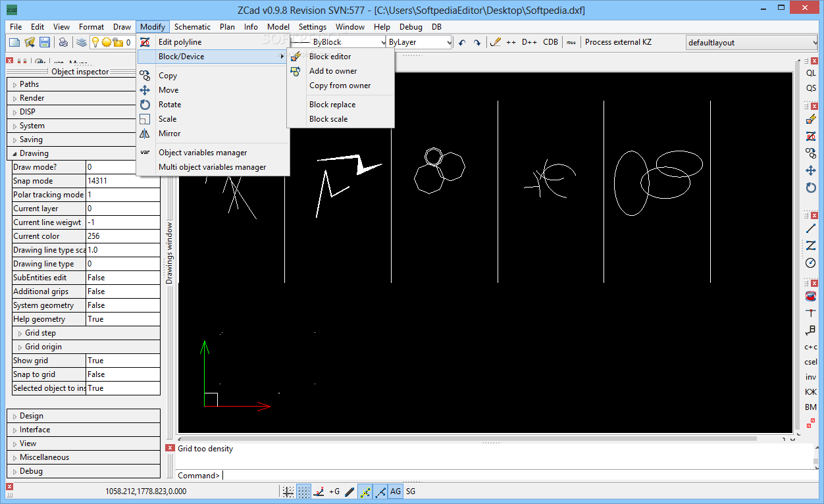Select the Line tool in right toolbar
Image resolution: width=824 pixels, height=504 pixels.
(x=811, y=228)
